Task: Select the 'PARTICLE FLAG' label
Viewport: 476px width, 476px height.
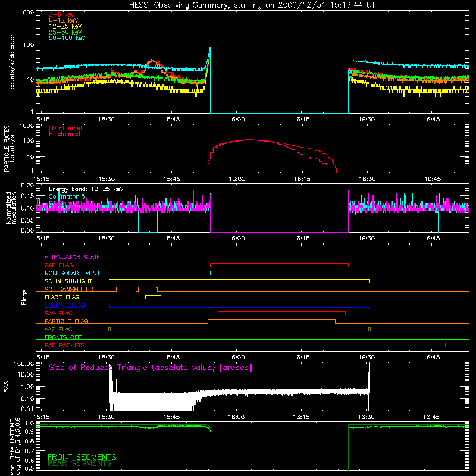Action: click(67, 321)
